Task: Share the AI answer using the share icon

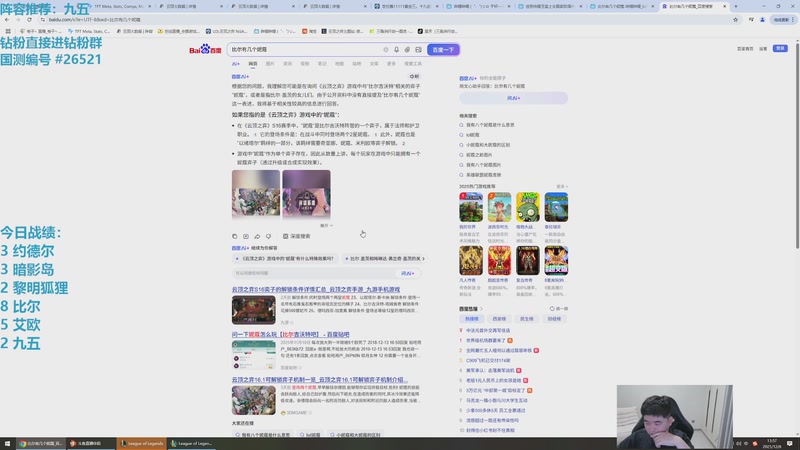Action: coord(257,236)
